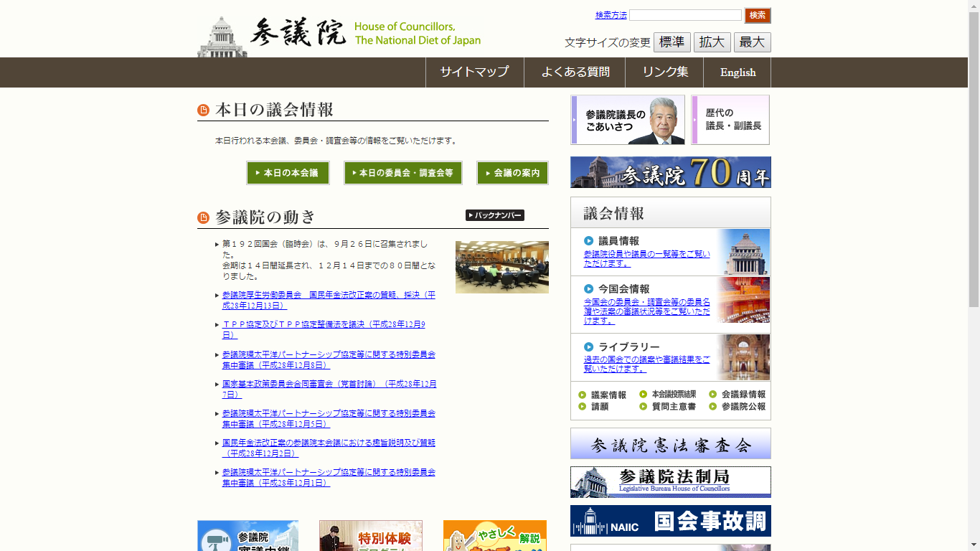The height and width of the screenshot is (551, 980).
Task: Open the 集中審議 平成28年12月1日 link
Action: point(329,477)
